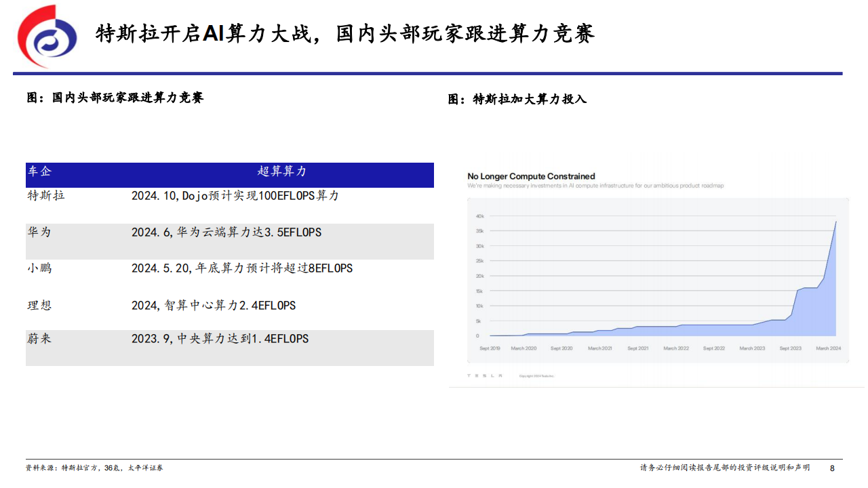Select the '理想' table cell
The width and height of the screenshot is (868, 488).
click(x=39, y=305)
